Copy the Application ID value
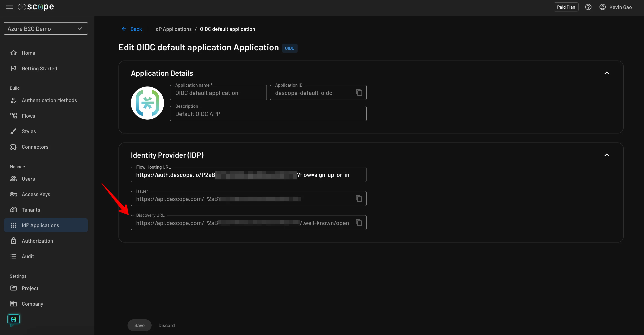 click(359, 92)
